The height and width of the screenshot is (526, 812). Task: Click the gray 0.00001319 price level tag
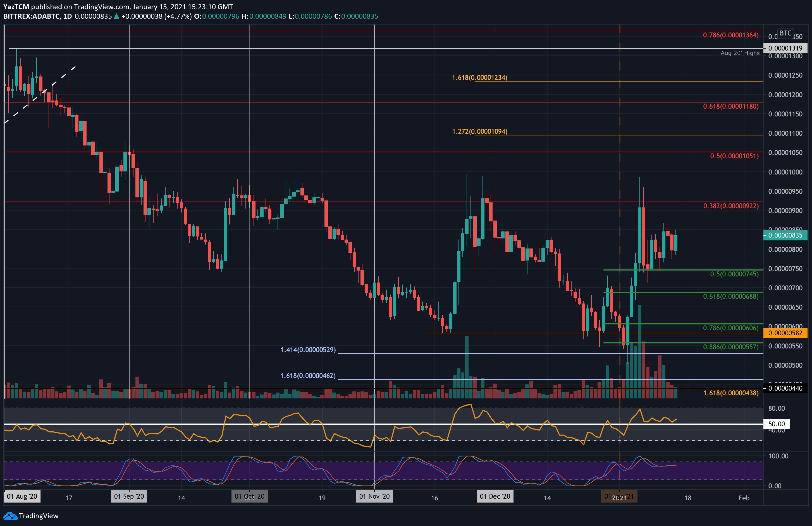[785, 48]
